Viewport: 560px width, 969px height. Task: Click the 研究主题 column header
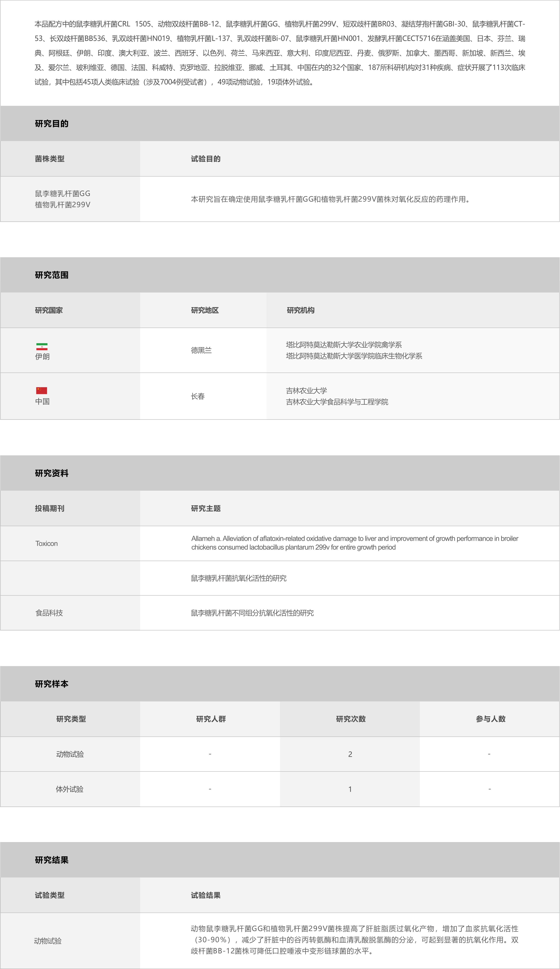click(x=206, y=508)
